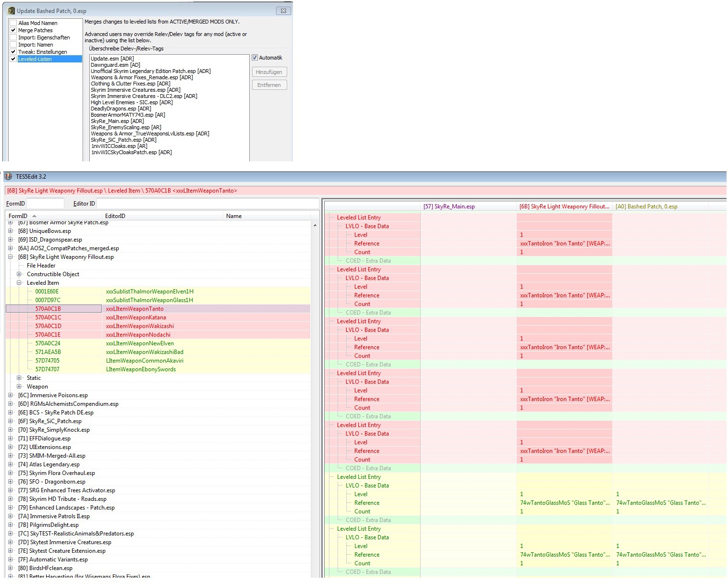Expand the Weapon node
The height and width of the screenshot is (584, 728).
(19, 387)
